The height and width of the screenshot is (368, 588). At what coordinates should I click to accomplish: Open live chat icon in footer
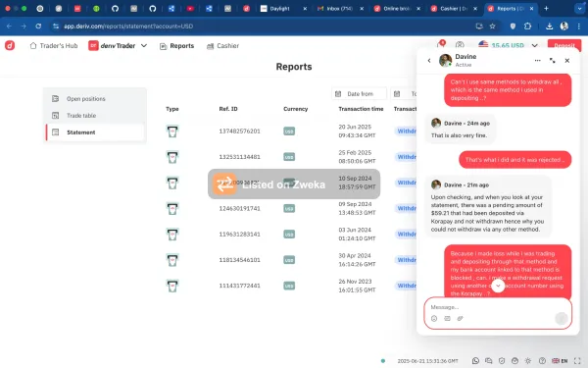(x=489, y=360)
